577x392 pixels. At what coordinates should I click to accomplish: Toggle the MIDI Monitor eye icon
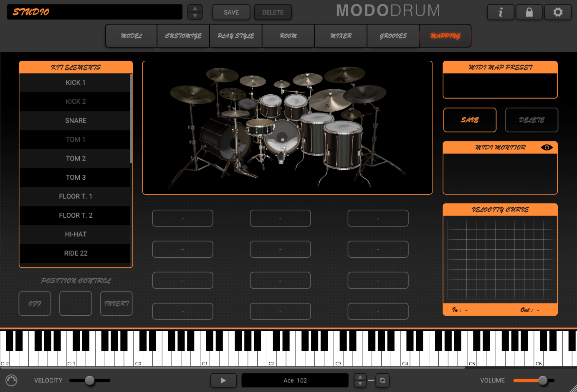tap(547, 147)
